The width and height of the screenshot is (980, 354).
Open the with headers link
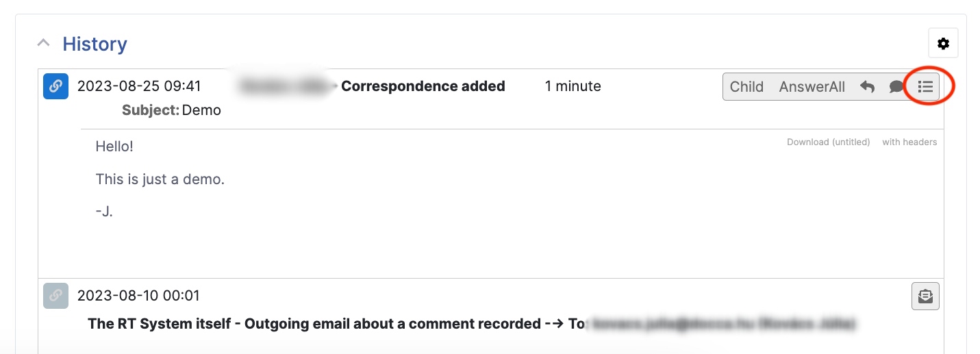point(909,142)
